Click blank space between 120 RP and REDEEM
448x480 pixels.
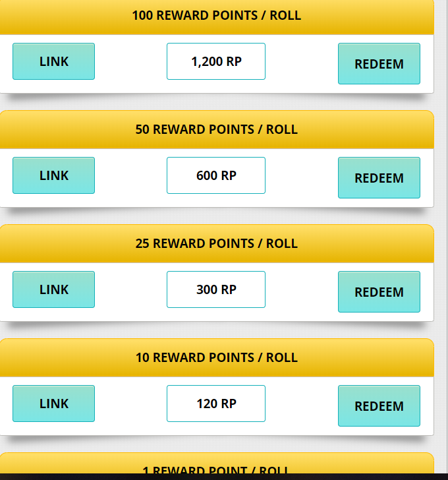pos(302,404)
